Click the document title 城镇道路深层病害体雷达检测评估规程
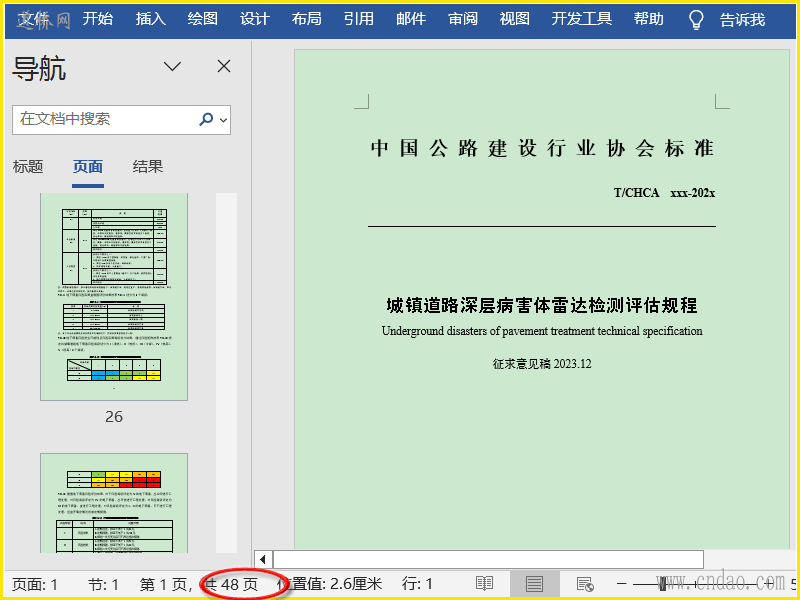 [x=542, y=305]
